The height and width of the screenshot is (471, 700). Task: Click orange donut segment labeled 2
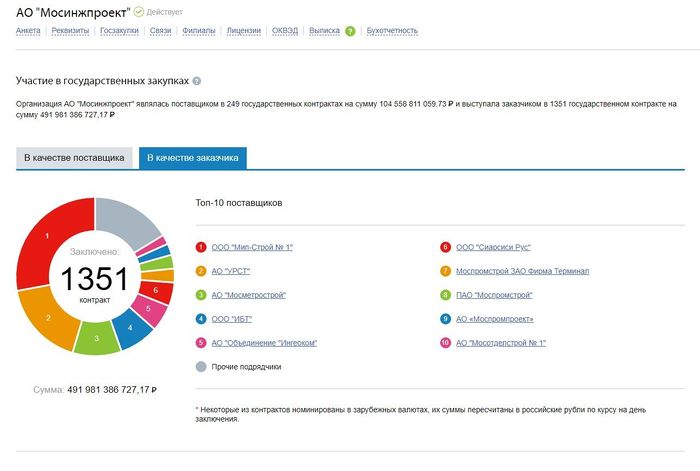[x=48, y=318]
